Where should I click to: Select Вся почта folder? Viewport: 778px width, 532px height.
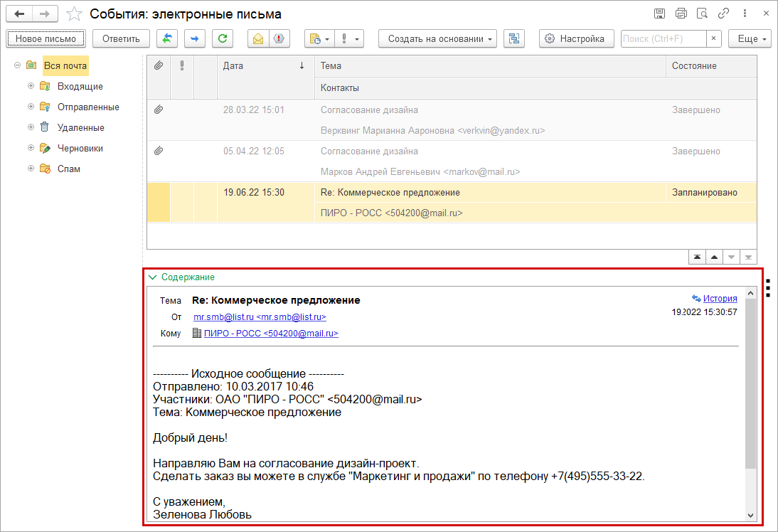coord(65,65)
